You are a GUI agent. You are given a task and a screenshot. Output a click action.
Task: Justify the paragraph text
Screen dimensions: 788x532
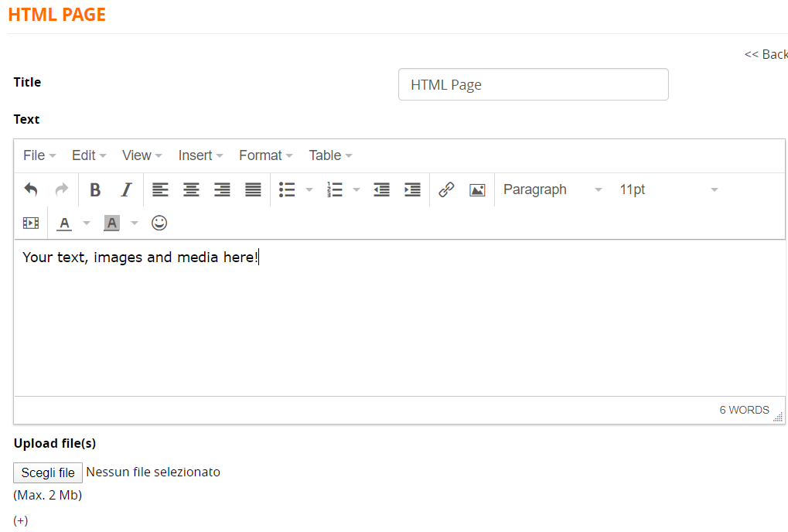click(253, 189)
